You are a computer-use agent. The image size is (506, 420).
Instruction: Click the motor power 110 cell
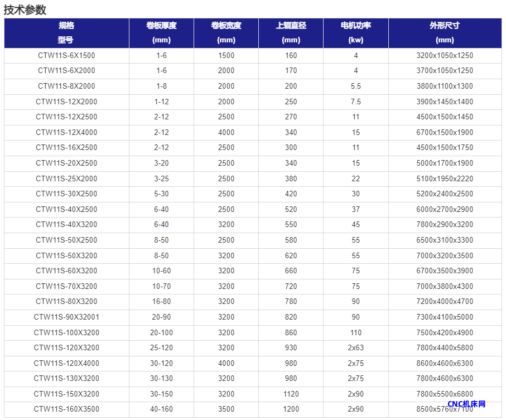(355, 332)
